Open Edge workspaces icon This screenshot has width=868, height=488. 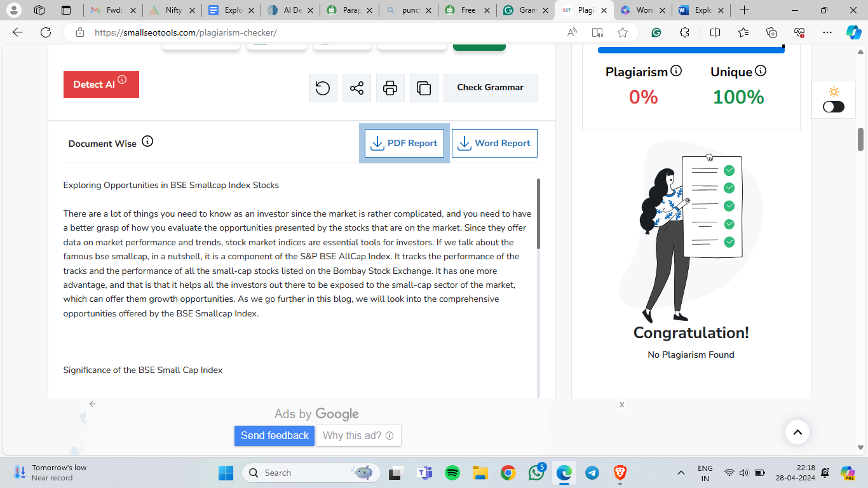tap(39, 10)
